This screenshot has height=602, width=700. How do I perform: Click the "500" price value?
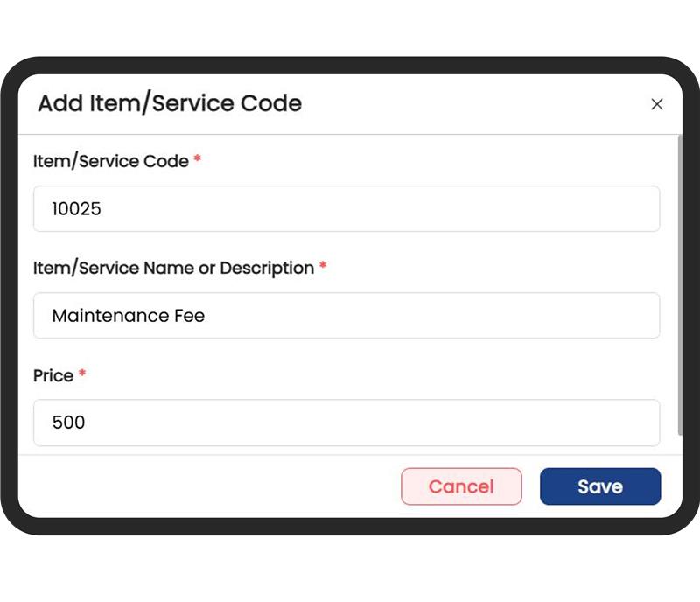[69, 423]
